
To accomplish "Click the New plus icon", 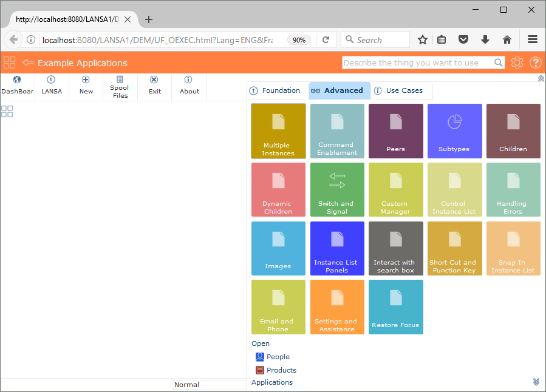I will [x=86, y=79].
